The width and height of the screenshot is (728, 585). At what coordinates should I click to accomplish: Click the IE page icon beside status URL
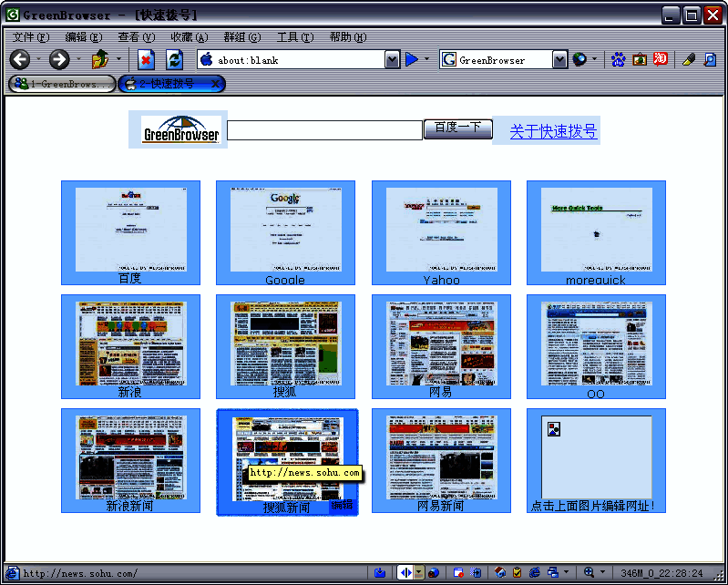[12, 573]
